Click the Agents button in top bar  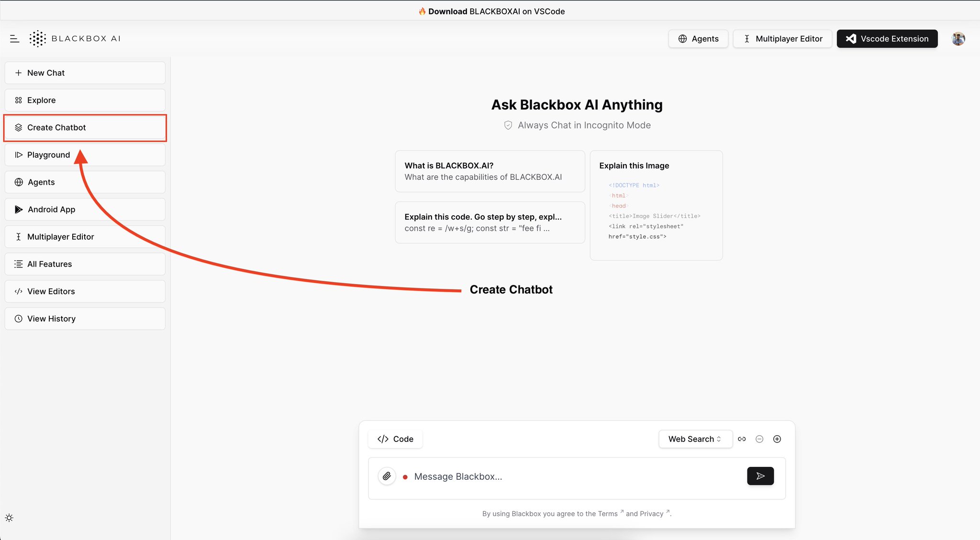click(698, 39)
